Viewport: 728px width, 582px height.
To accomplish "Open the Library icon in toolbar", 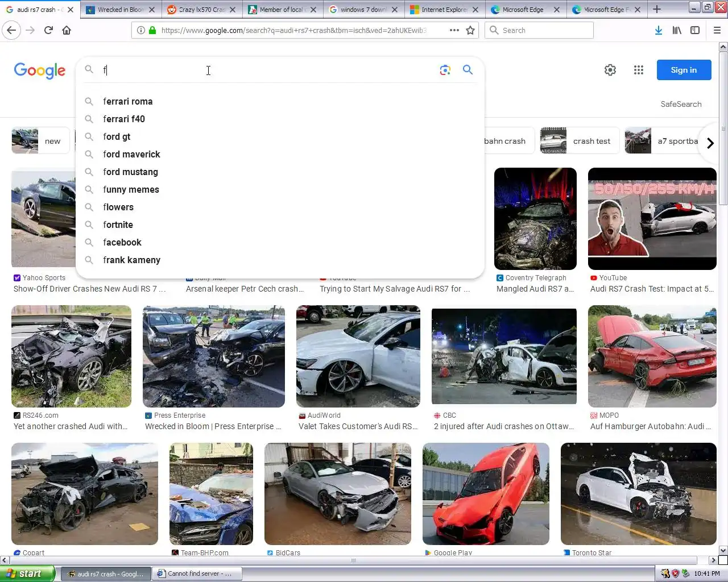I will (677, 30).
